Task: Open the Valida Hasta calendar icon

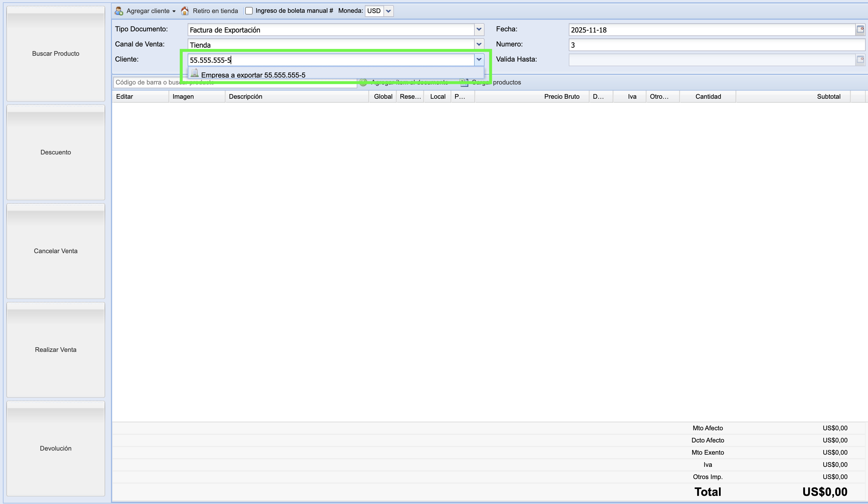Action: [x=860, y=60]
